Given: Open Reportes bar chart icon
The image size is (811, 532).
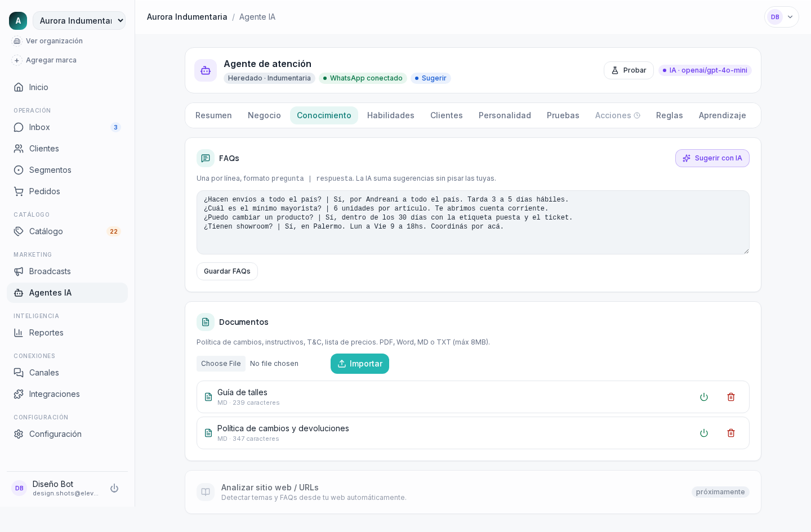Looking at the screenshot, I should coord(19,333).
